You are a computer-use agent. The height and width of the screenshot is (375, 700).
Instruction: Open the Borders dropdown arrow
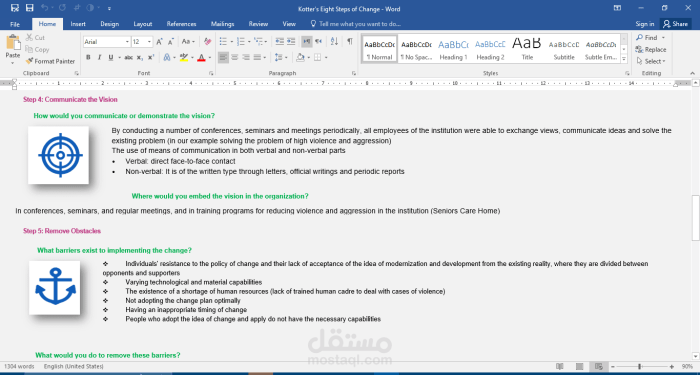click(326, 58)
